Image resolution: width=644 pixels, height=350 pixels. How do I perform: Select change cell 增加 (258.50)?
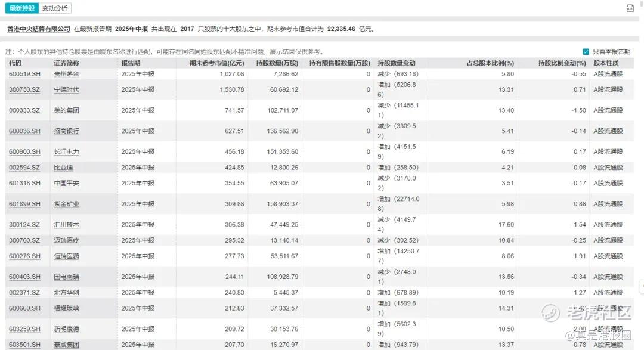(398, 168)
